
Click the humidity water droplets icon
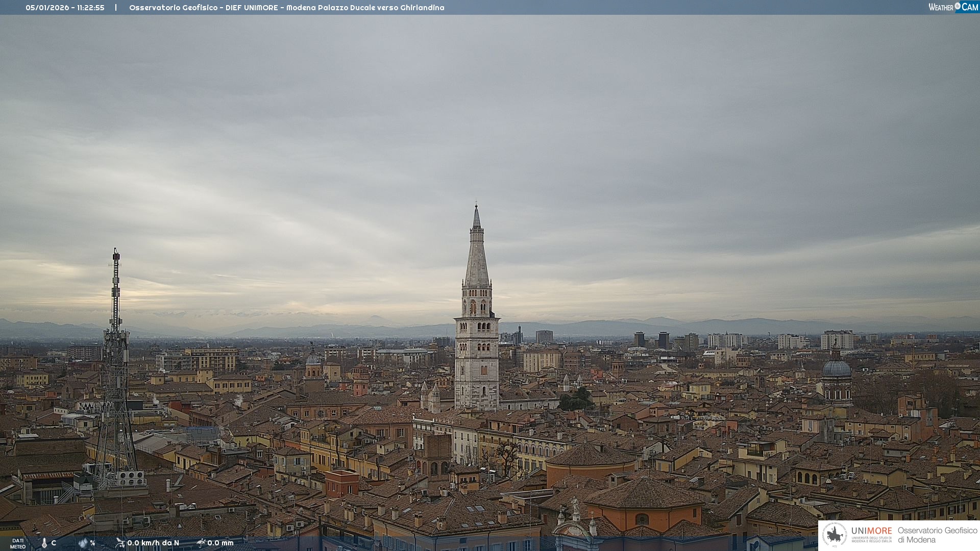tap(83, 543)
